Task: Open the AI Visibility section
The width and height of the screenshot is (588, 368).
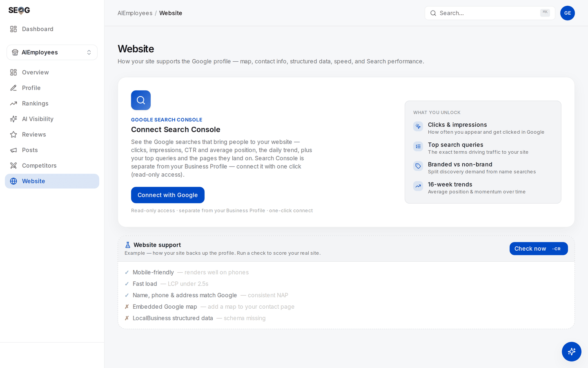Action: pos(52,119)
